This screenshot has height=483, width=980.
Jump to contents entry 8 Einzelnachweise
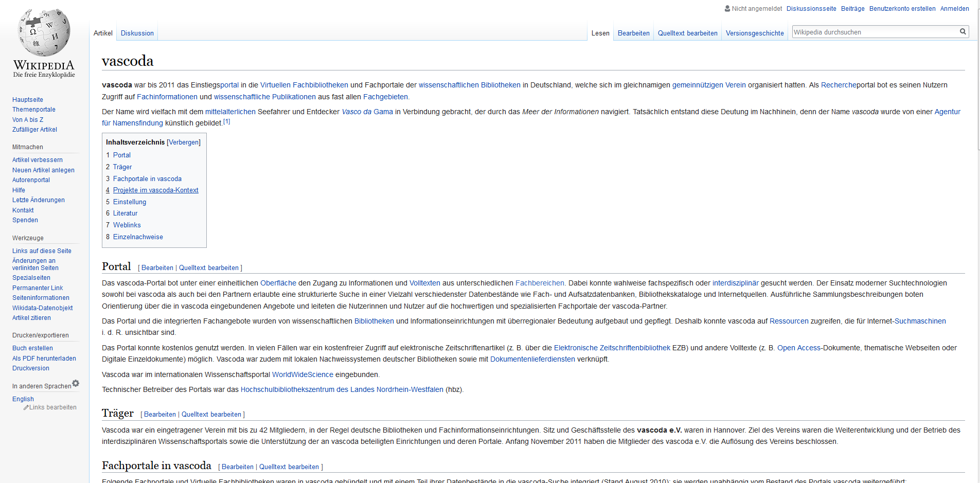point(134,237)
